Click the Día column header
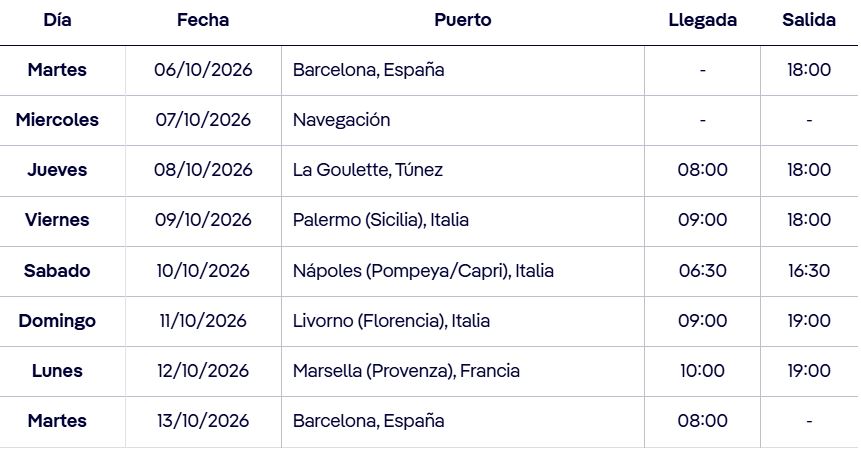The height and width of the screenshot is (458, 861). click(57, 20)
